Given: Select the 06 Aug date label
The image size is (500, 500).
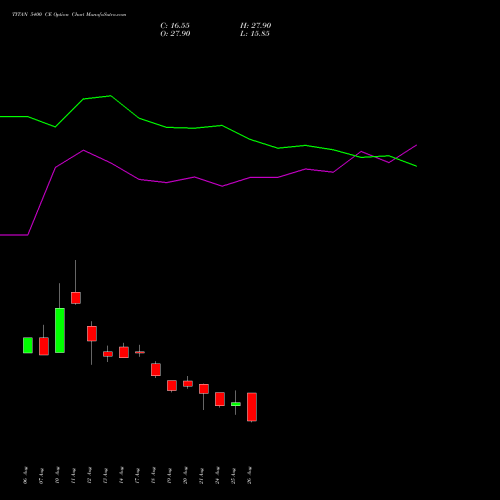Looking at the screenshot, I should [x=25, y=475].
